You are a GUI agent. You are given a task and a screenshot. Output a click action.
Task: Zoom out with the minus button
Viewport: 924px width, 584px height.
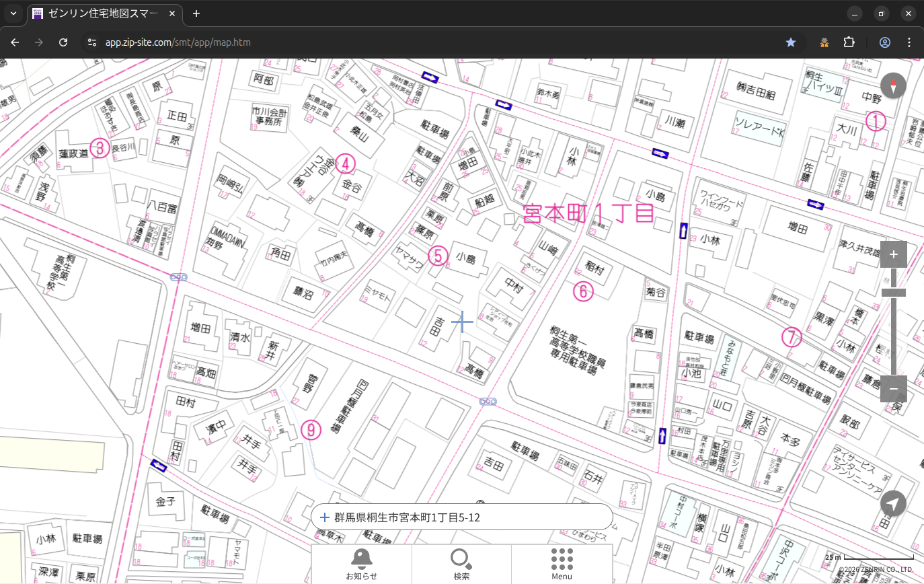(893, 389)
